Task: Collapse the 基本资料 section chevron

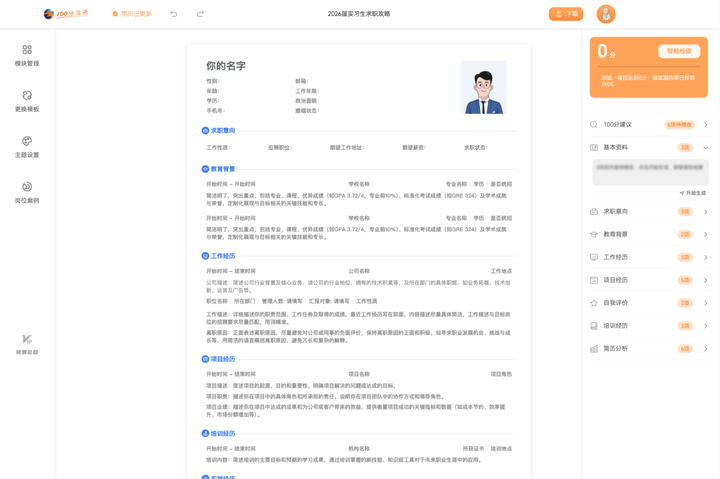Action: 706,147
